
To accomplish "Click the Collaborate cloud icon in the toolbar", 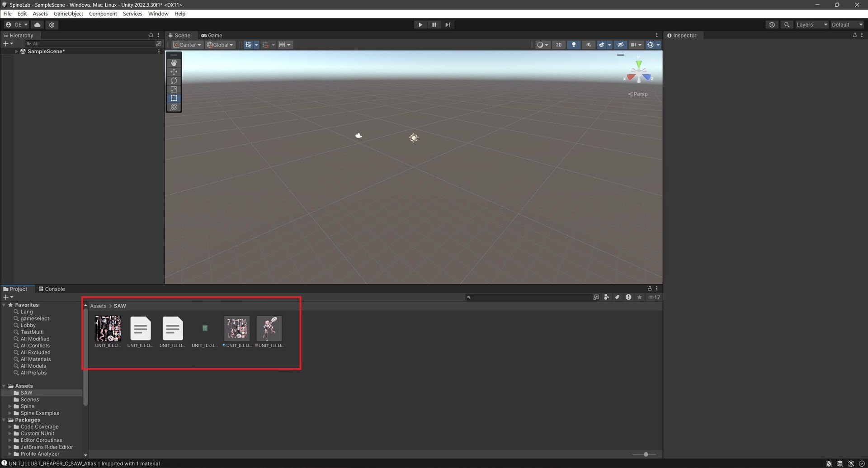I will tap(38, 25).
